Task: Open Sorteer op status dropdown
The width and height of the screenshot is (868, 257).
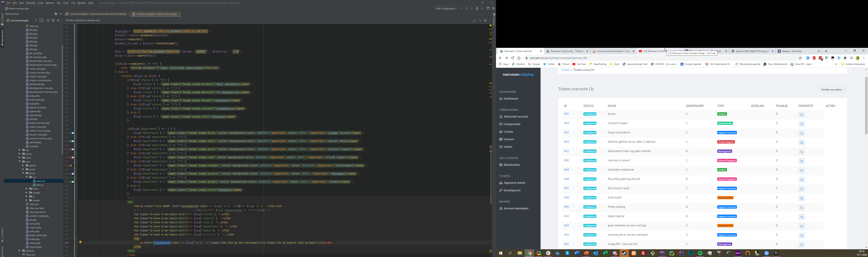Action: pyautogui.click(x=832, y=90)
